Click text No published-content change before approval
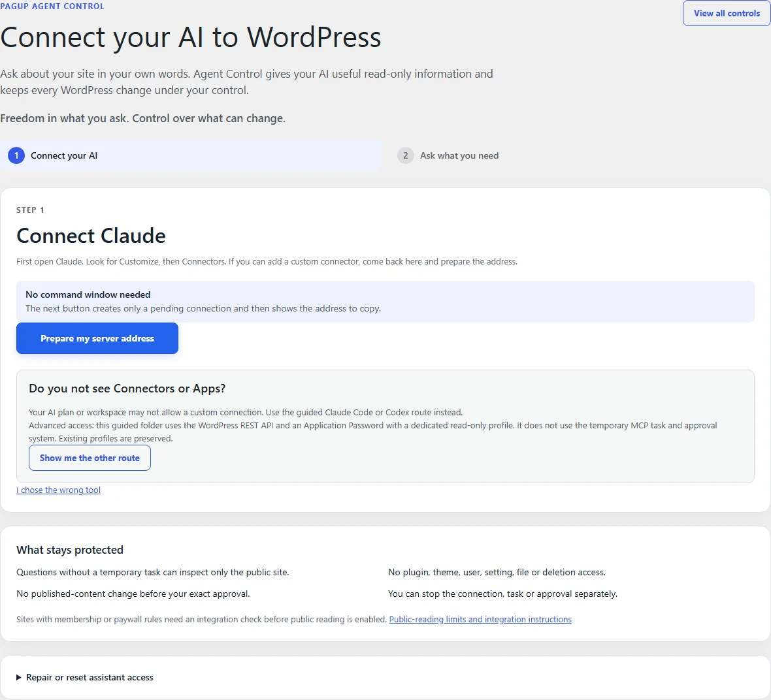771x700 pixels. tap(133, 594)
